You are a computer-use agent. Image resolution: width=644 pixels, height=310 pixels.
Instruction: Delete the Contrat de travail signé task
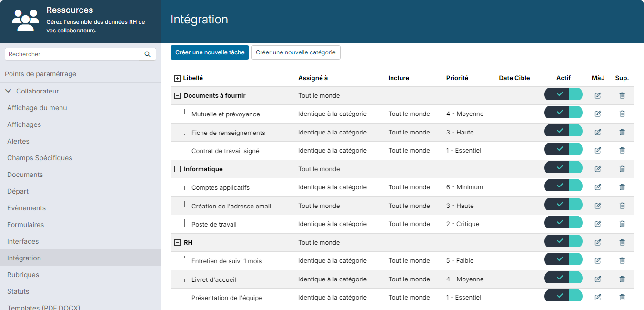tap(622, 150)
